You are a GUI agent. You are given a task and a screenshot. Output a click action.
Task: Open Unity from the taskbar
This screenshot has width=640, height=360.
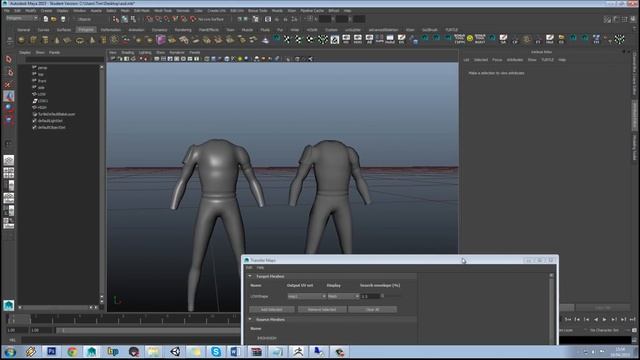click(176, 351)
